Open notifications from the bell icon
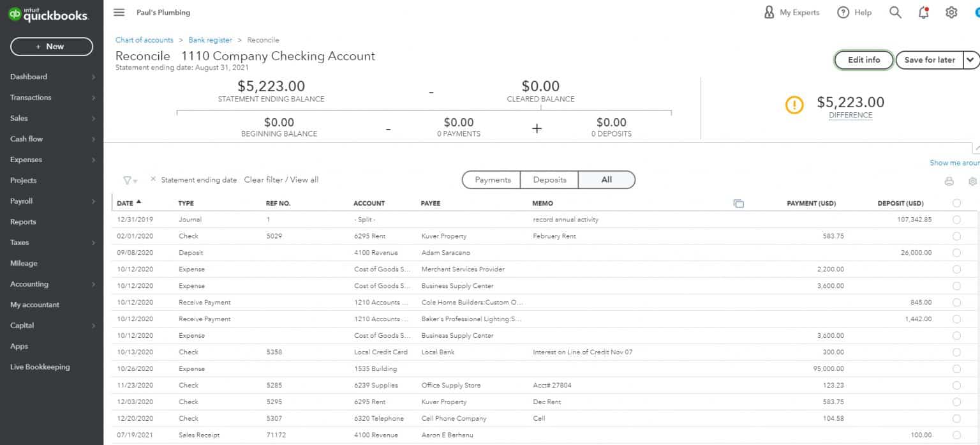The image size is (980, 445). point(923,11)
